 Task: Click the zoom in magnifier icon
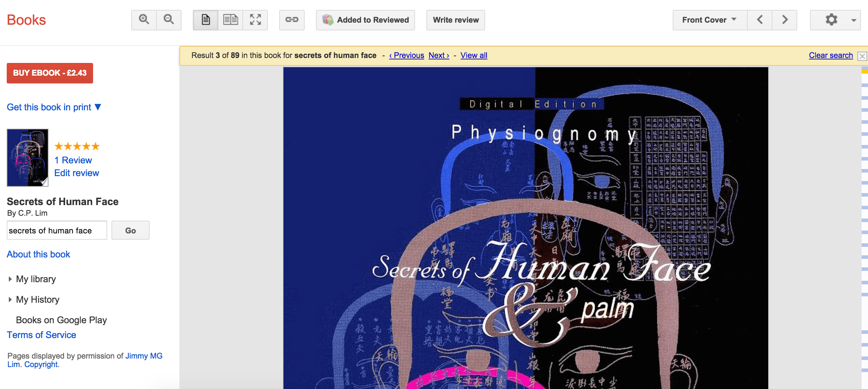click(144, 20)
